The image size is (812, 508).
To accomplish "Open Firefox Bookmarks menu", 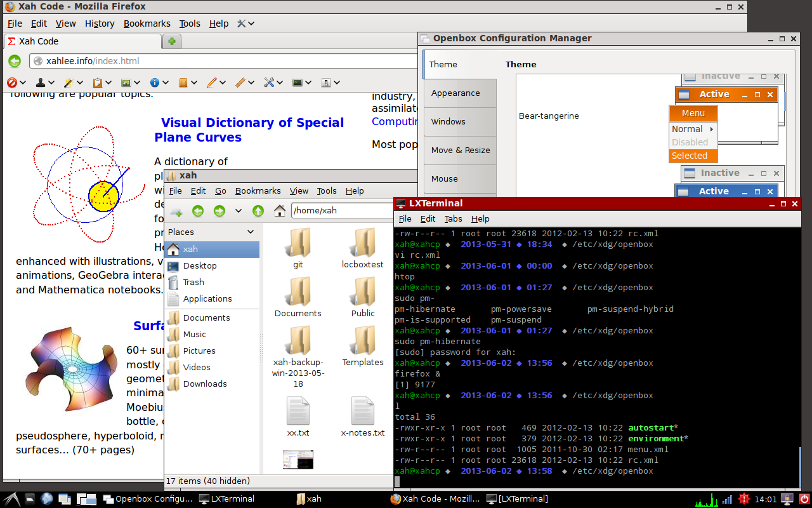I will pyautogui.click(x=147, y=23).
